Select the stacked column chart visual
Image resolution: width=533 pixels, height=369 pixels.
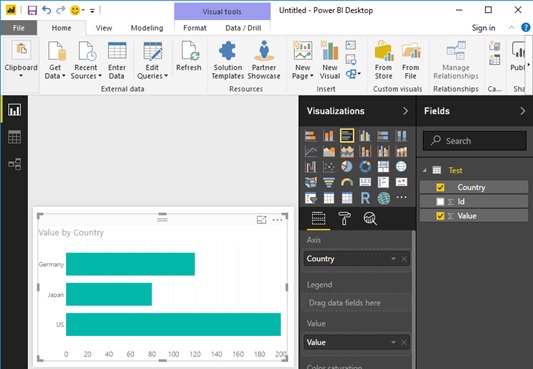tap(329, 136)
